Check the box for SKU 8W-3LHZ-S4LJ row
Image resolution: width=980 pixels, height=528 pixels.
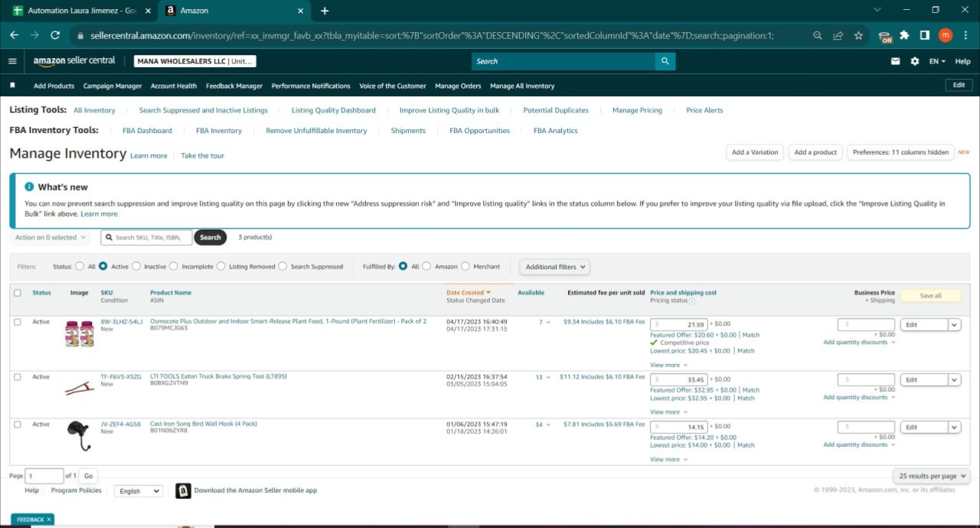coord(18,322)
